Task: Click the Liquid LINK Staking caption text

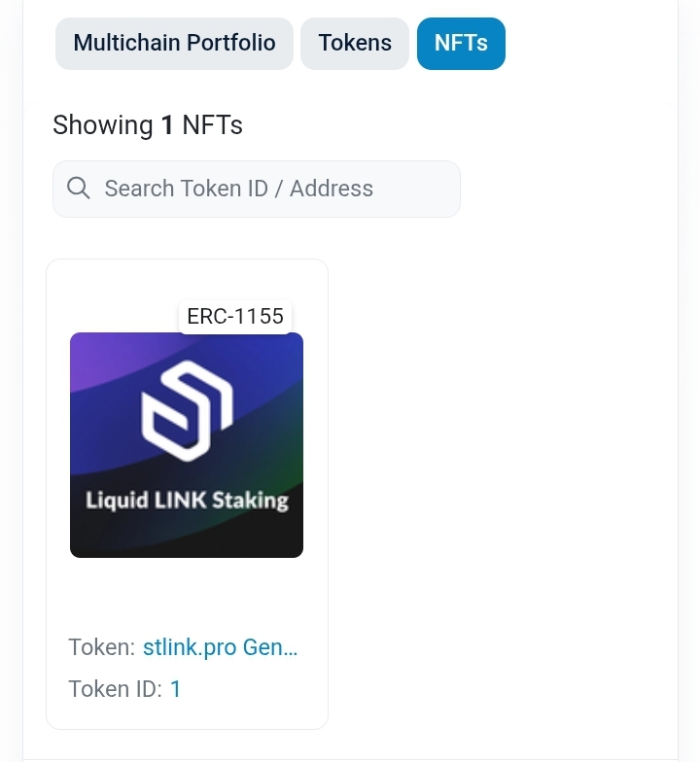Action: [187, 502]
